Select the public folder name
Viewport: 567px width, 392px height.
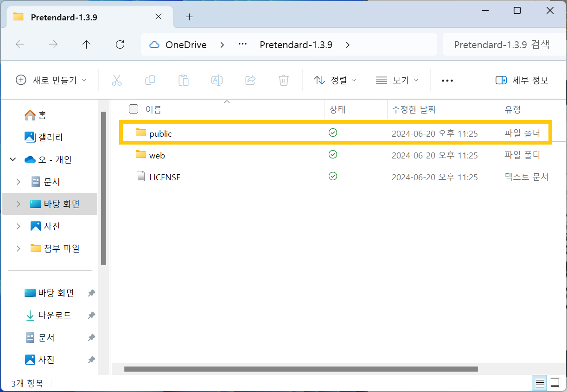160,134
